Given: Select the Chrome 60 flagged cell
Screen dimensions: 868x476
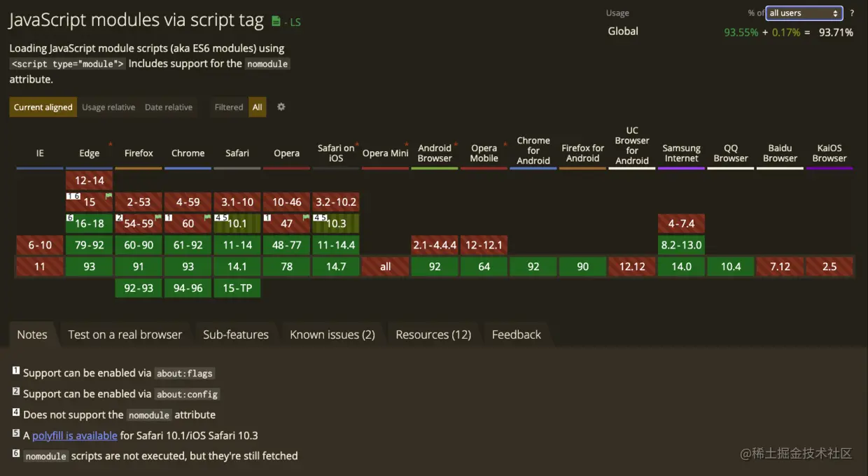Looking at the screenshot, I should 188,223.
